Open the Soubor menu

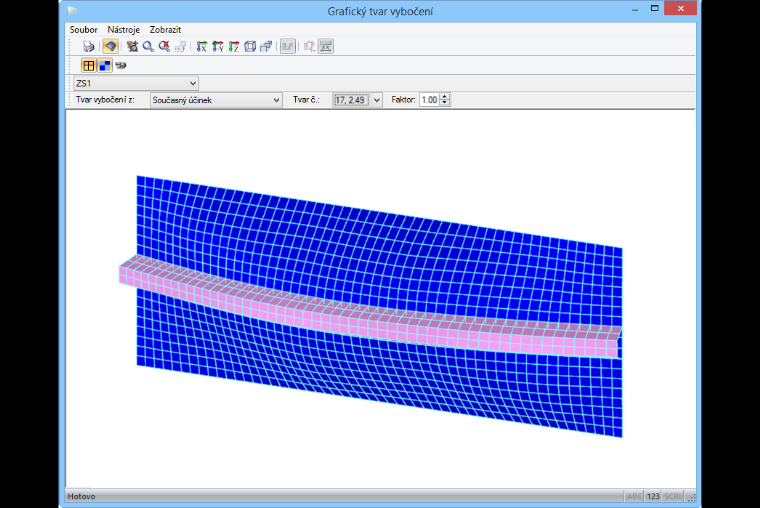tap(83, 30)
